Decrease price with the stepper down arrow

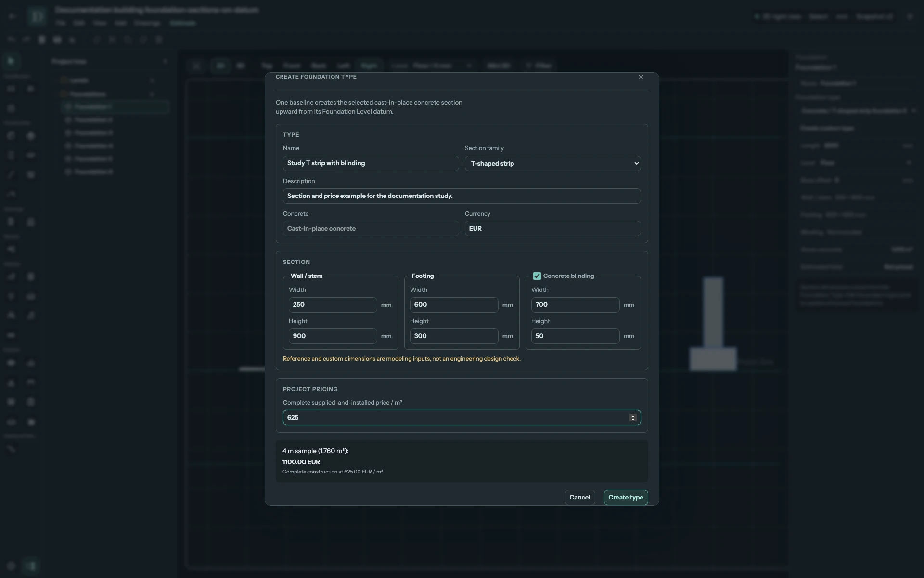pos(633,420)
